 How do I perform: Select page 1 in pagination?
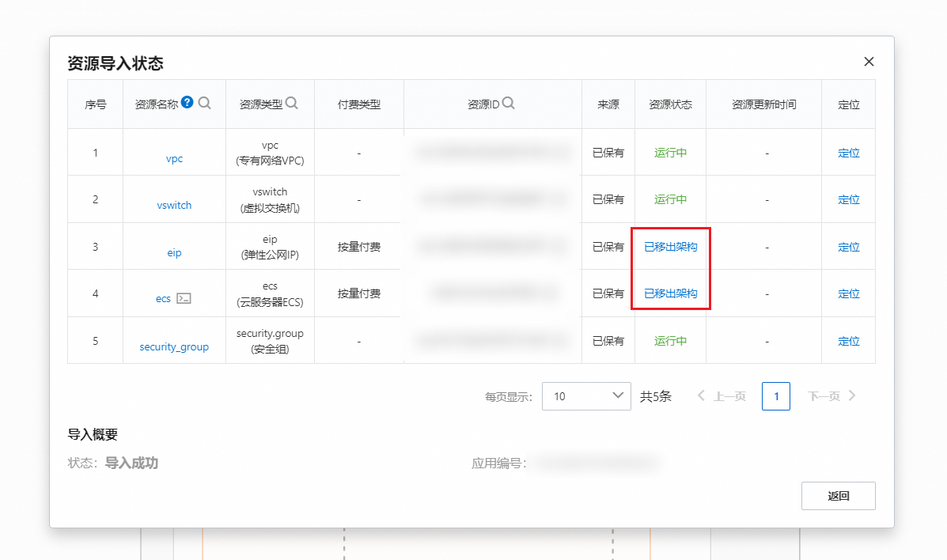pyautogui.click(x=776, y=396)
